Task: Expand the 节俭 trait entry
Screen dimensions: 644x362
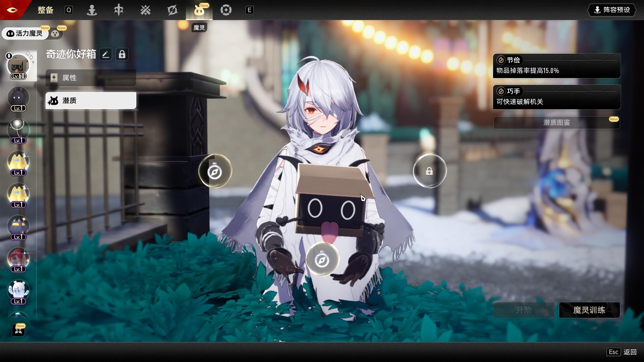Action: pyautogui.click(x=556, y=66)
